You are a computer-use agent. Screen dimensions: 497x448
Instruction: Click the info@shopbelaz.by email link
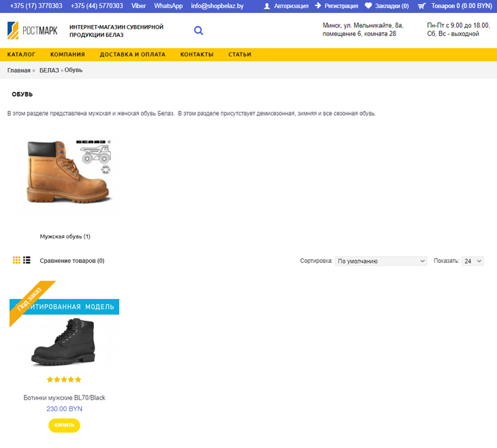[217, 6]
